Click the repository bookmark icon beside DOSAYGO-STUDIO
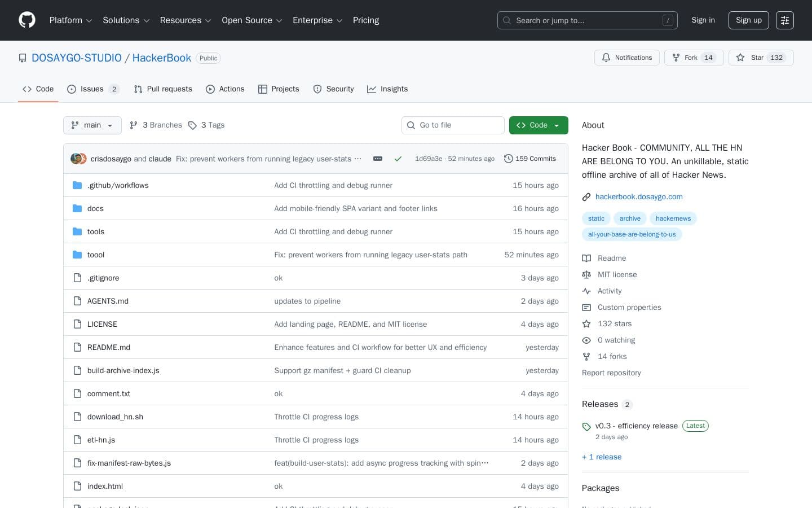Viewport: 812px width, 508px height. point(23,58)
